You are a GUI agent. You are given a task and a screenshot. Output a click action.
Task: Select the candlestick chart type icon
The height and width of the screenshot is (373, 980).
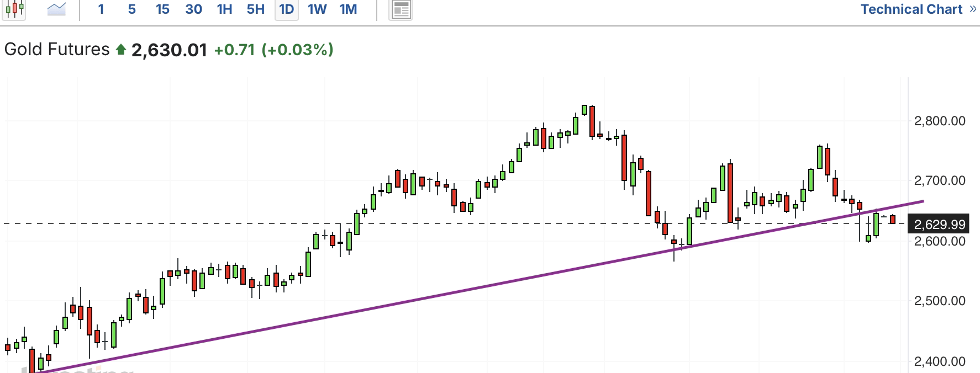point(14,9)
